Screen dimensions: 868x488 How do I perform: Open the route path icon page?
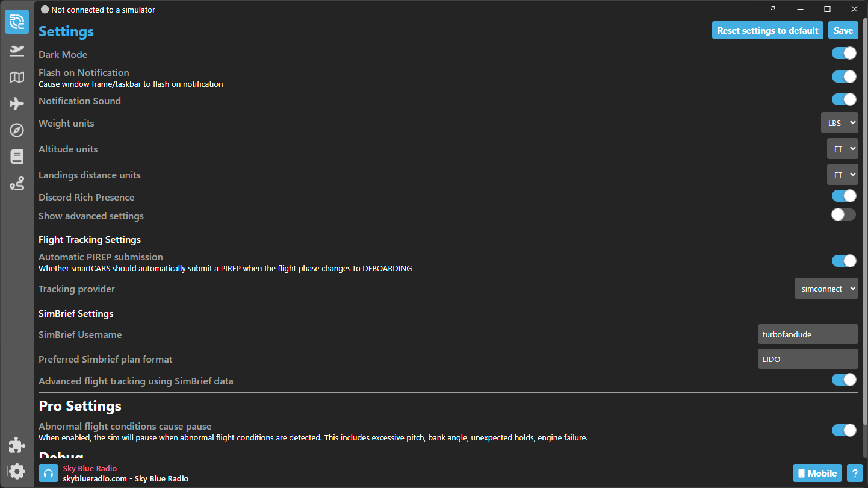point(17,184)
